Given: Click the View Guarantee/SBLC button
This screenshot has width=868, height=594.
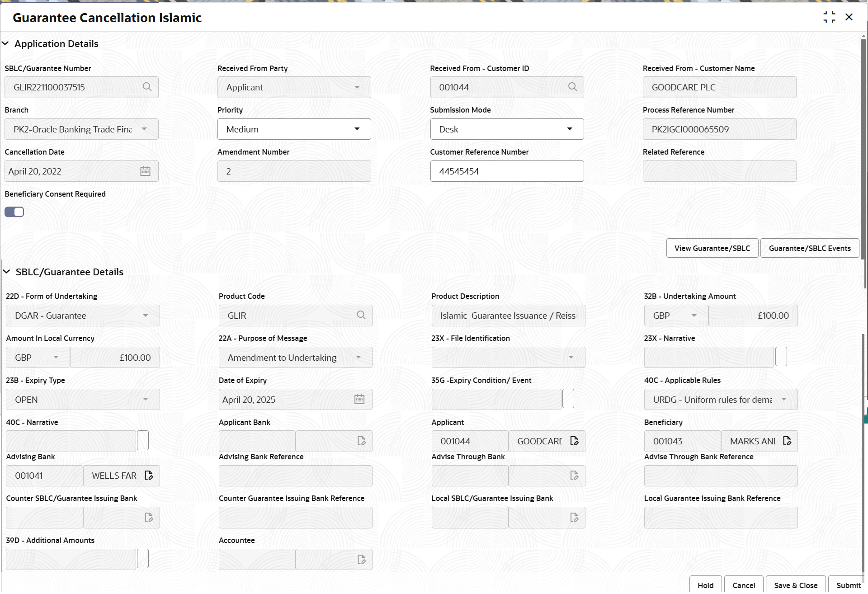Looking at the screenshot, I should tap(712, 248).
